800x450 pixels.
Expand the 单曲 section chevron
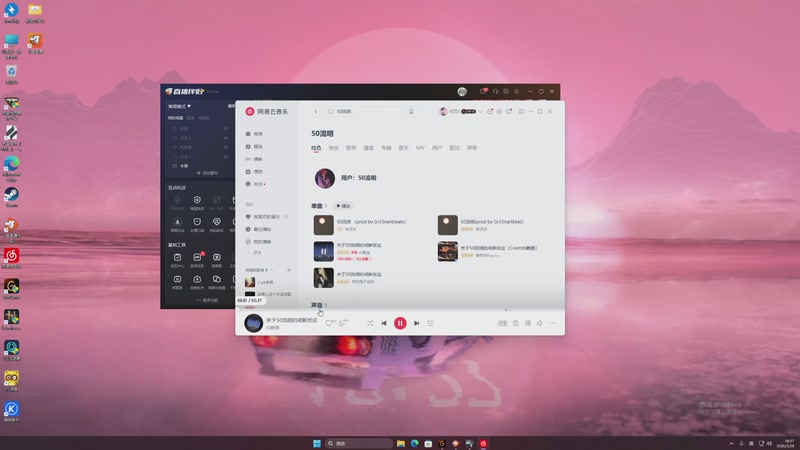coord(326,206)
